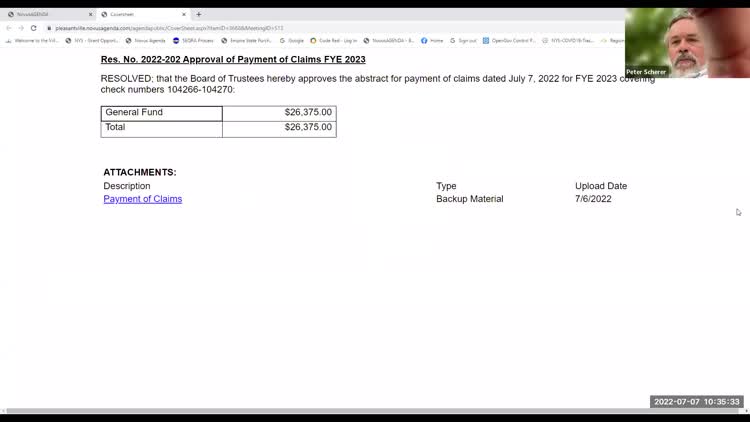Open the 'NYS-COVID19-Trac...' bookmark

568,41
